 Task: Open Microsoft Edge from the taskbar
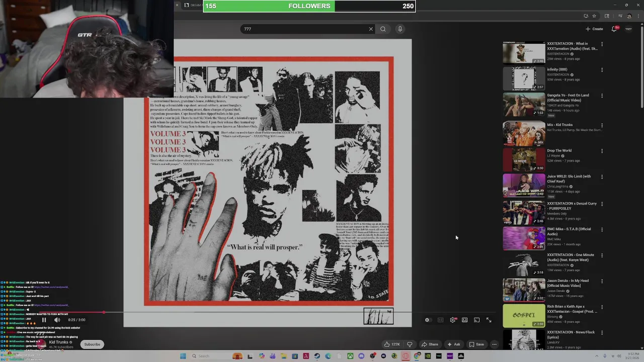[328, 356]
